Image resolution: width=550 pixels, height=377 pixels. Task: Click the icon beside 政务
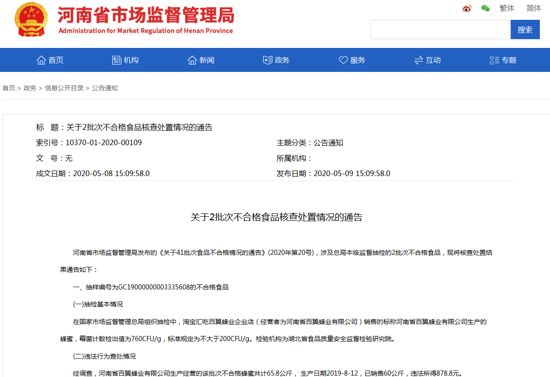pos(268,60)
